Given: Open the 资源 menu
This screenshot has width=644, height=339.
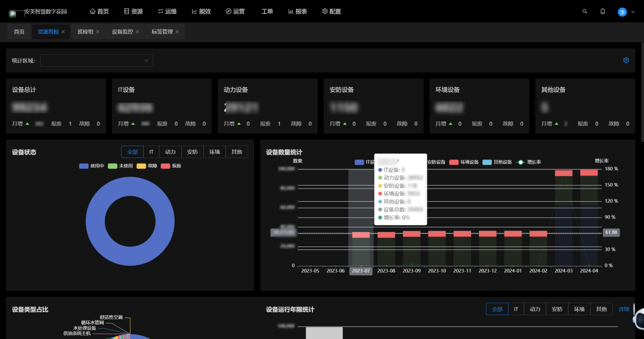Looking at the screenshot, I should (134, 11).
